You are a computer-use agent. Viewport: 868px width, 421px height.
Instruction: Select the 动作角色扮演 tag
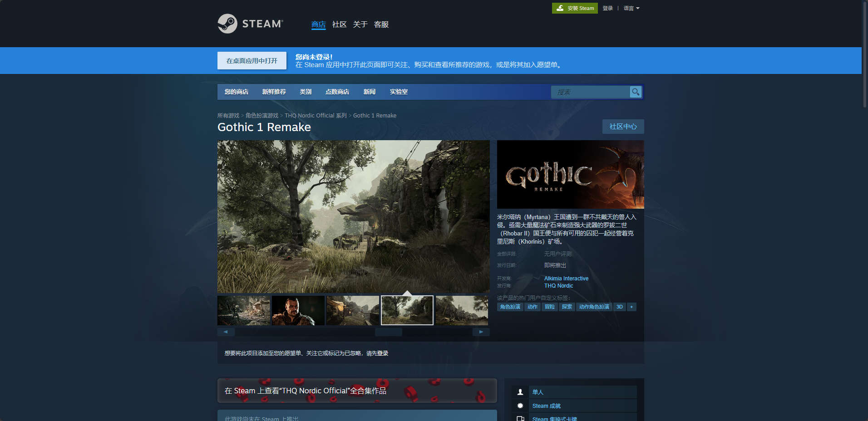tap(594, 307)
